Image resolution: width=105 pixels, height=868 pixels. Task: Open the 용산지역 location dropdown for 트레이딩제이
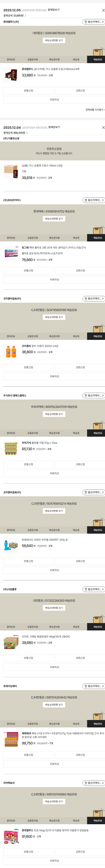pos(94,686)
